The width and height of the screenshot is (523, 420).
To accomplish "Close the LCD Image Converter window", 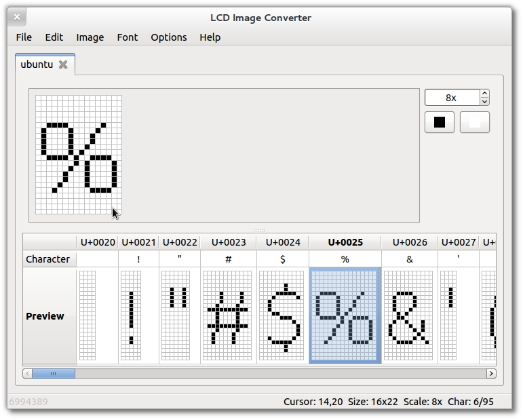I will pyautogui.click(x=17, y=17).
